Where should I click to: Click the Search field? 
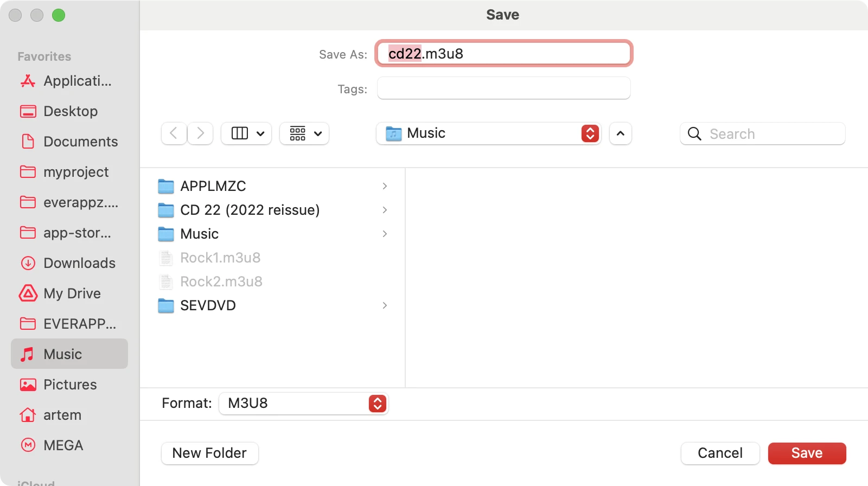770,134
